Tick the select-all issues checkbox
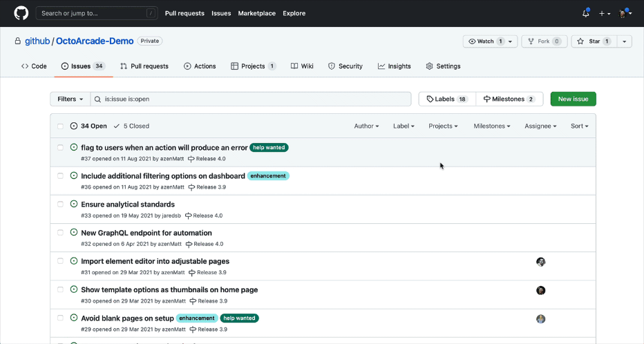 (61, 126)
